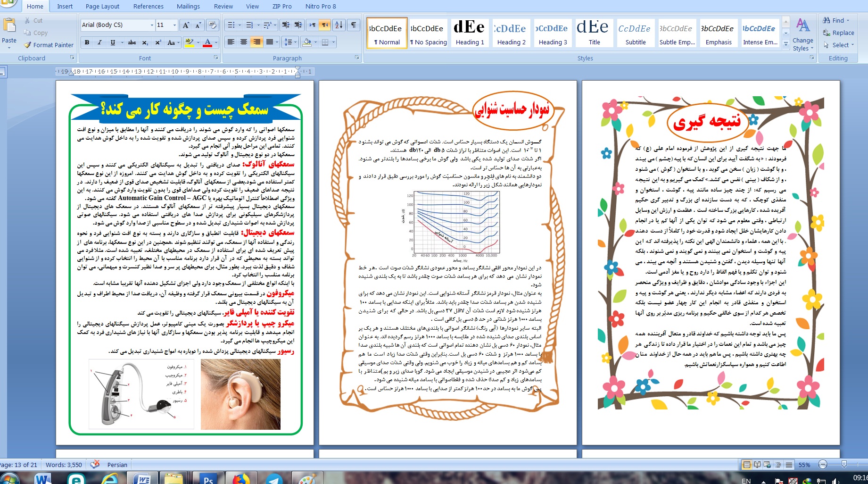This screenshot has width=868, height=484.
Task: Click the Grow Font icon
Action: pyautogui.click(x=186, y=25)
